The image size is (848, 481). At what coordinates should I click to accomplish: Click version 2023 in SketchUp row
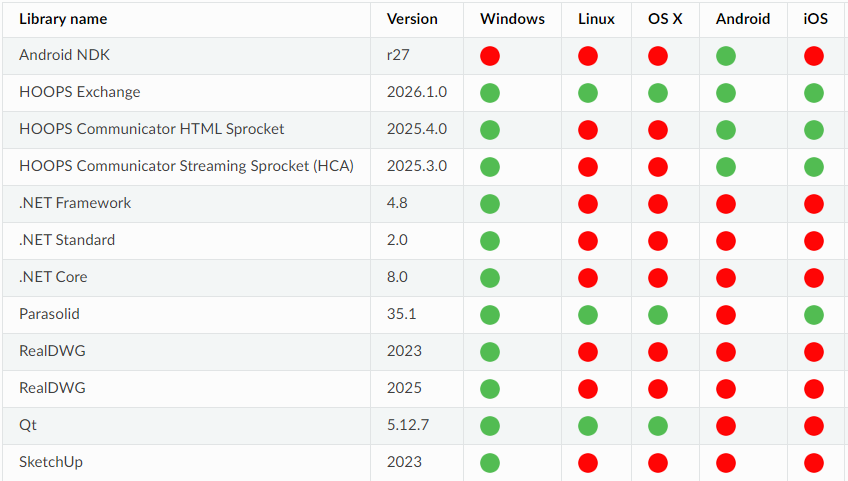pyautogui.click(x=404, y=462)
